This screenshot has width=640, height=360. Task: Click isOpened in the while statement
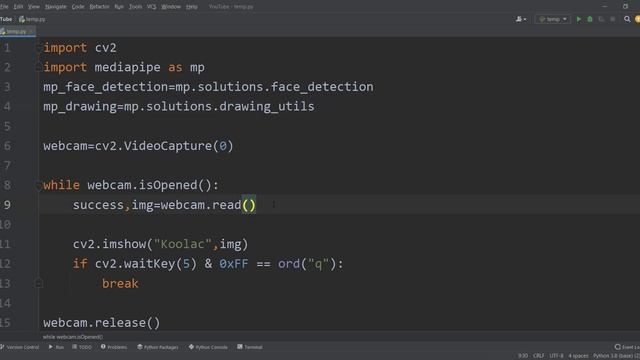pos(168,185)
